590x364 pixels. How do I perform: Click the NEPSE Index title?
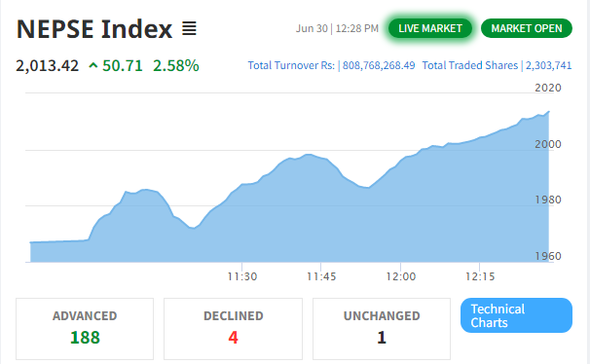[94, 29]
